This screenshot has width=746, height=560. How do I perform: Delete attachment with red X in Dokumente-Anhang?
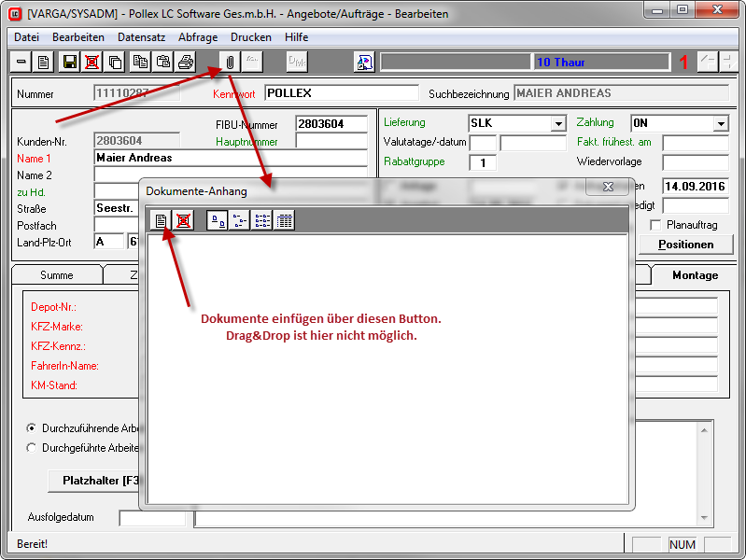[183, 220]
